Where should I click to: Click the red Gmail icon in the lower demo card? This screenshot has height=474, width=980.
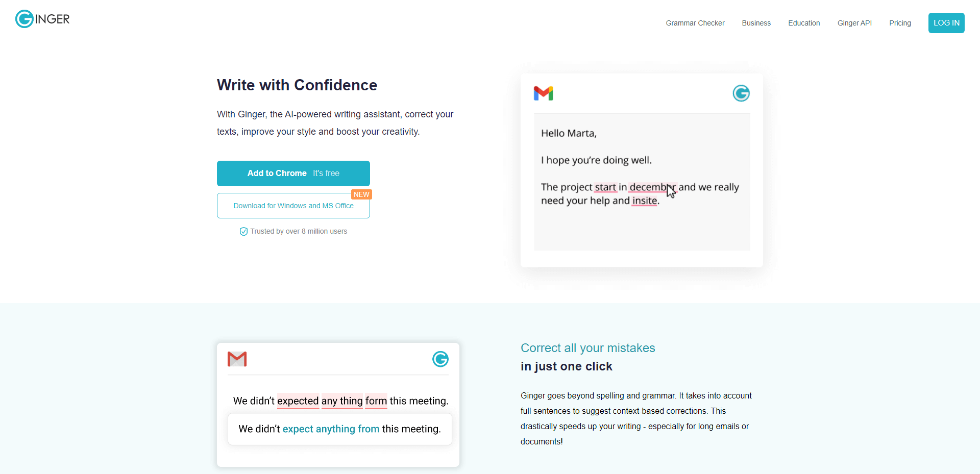(237, 359)
